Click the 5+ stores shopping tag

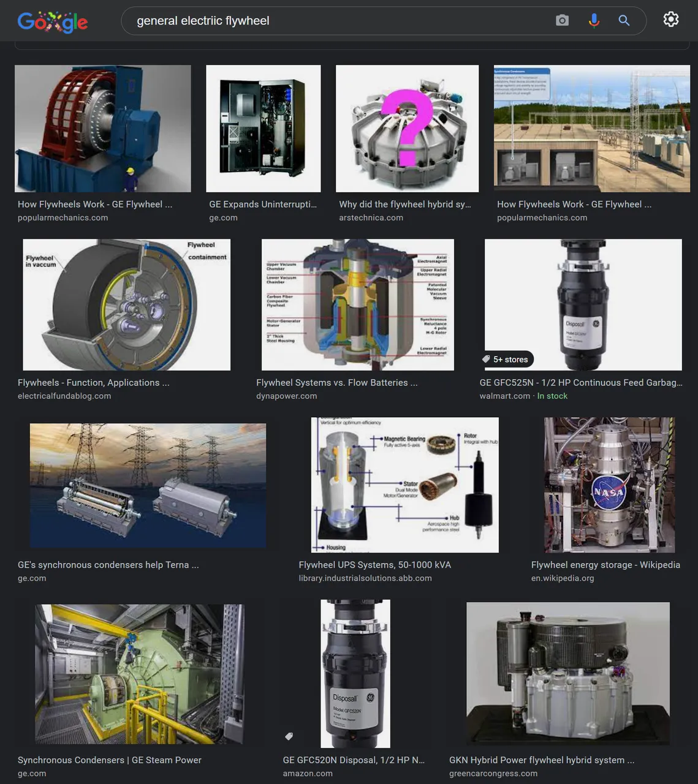click(x=506, y=360)
